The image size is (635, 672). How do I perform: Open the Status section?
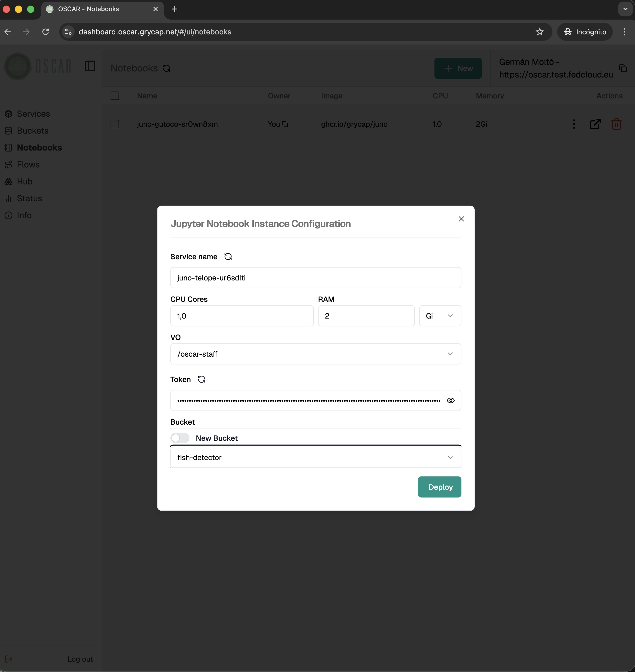point(29,198)
